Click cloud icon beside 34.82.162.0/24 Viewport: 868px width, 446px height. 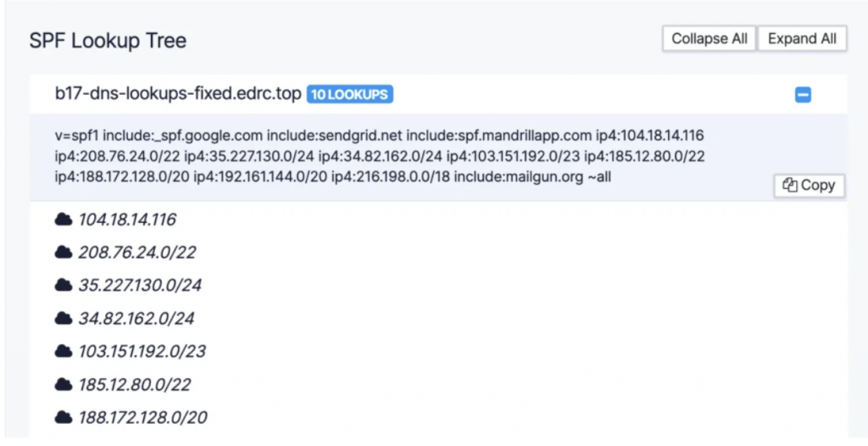click(x=64, y=319)
